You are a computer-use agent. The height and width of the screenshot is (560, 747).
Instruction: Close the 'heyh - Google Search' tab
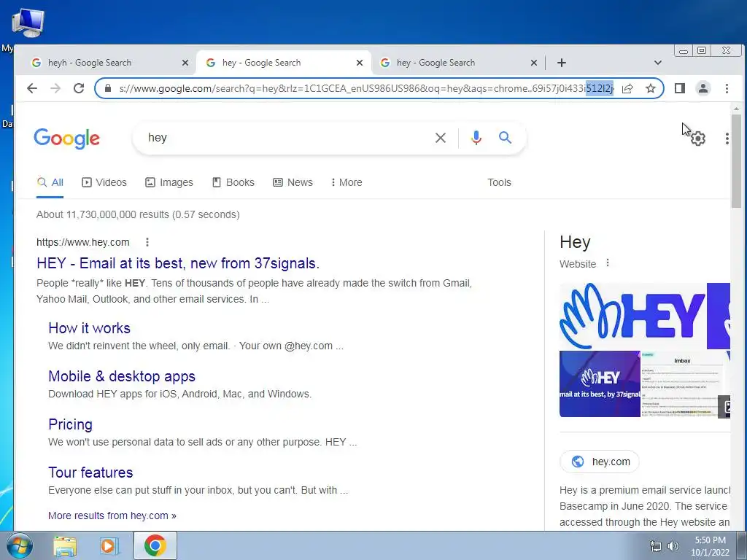[x=185, y=63]
